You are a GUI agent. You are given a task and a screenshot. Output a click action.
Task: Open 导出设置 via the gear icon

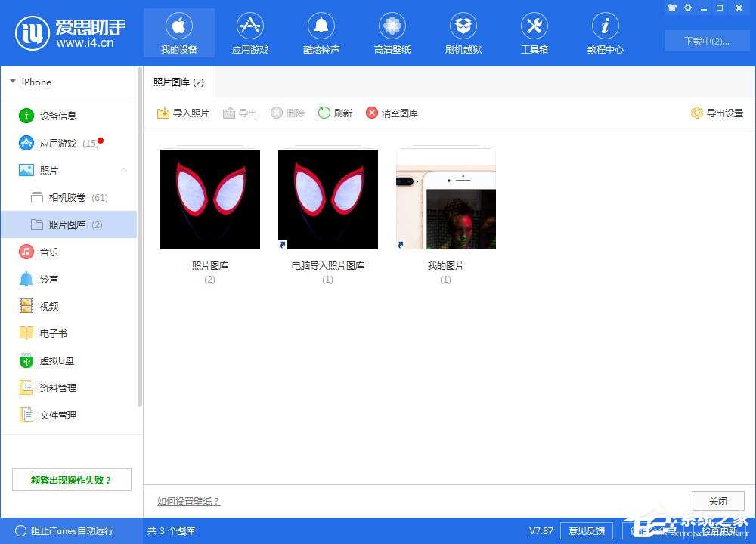[x=716, y=112]
